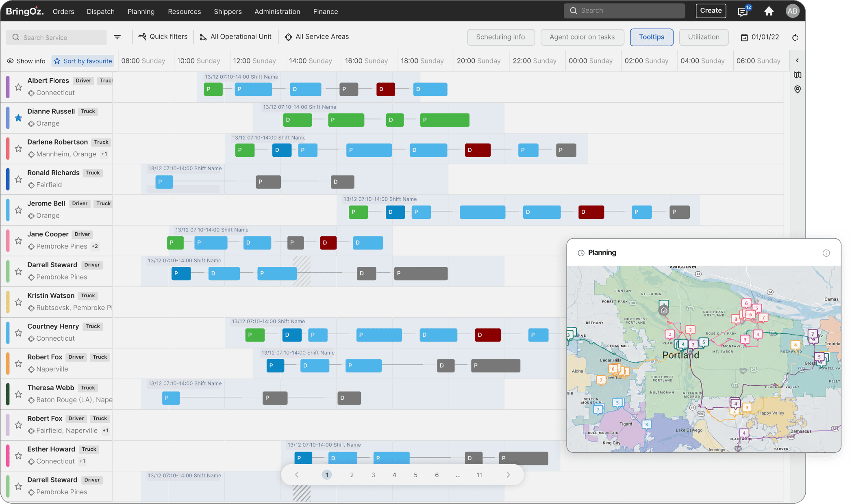Screen dimensions: 852x504
Task: Go to page 4
Action: (x=394, y=475)
